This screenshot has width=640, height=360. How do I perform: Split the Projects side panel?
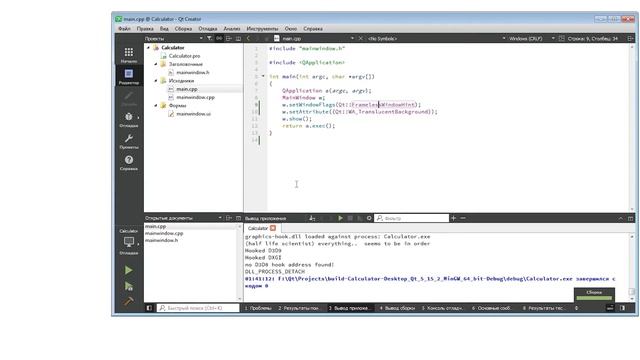pyautogui.click(x=229, y=38)
